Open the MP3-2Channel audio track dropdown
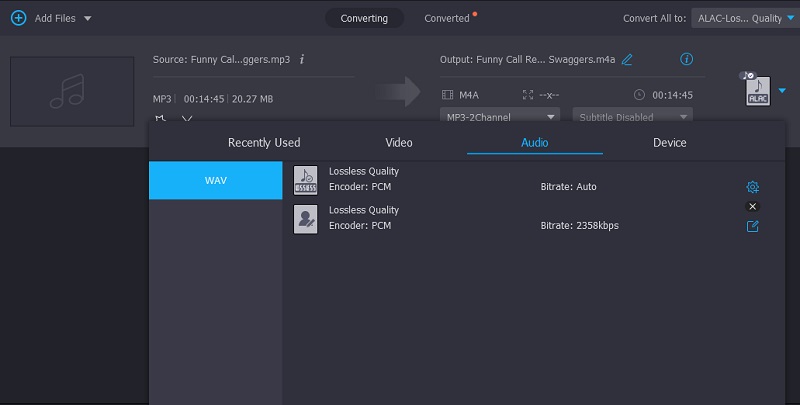The height and width of the screenshot is (405, 800). (499, 116)
